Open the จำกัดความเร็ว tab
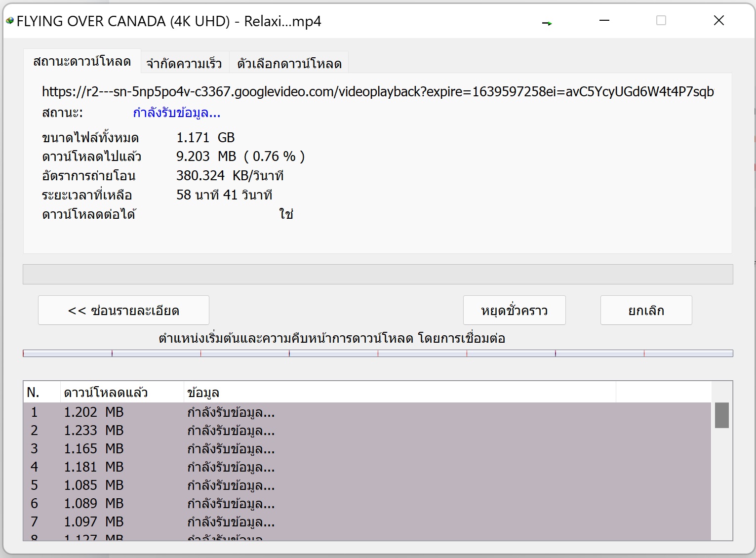 184,64
